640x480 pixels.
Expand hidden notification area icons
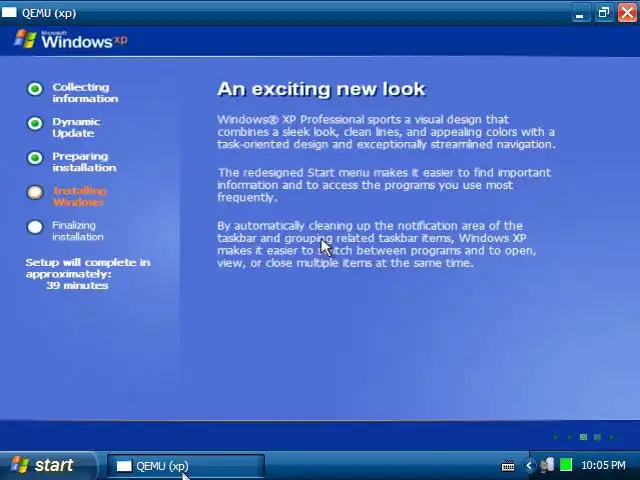click(529, 465)
